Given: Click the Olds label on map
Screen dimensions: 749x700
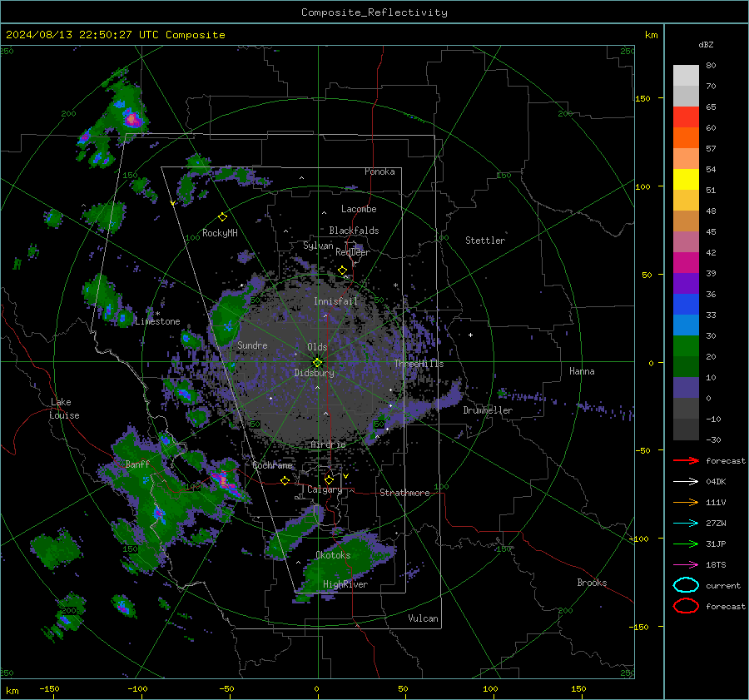Looking at the screenshot, I should (317, 347).
